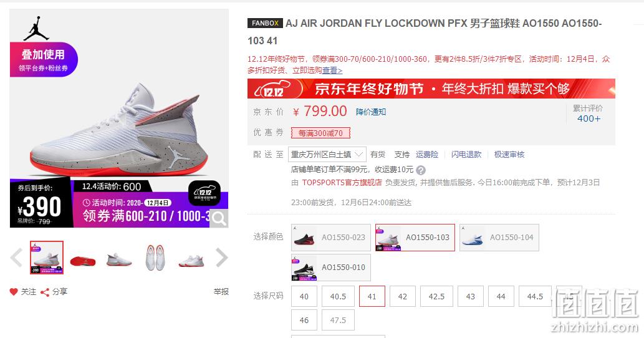Viewport: 644px width, 338px height.
Task: Click the question mark help icon beside the shipping fee
Action: [x=421, y=170]
